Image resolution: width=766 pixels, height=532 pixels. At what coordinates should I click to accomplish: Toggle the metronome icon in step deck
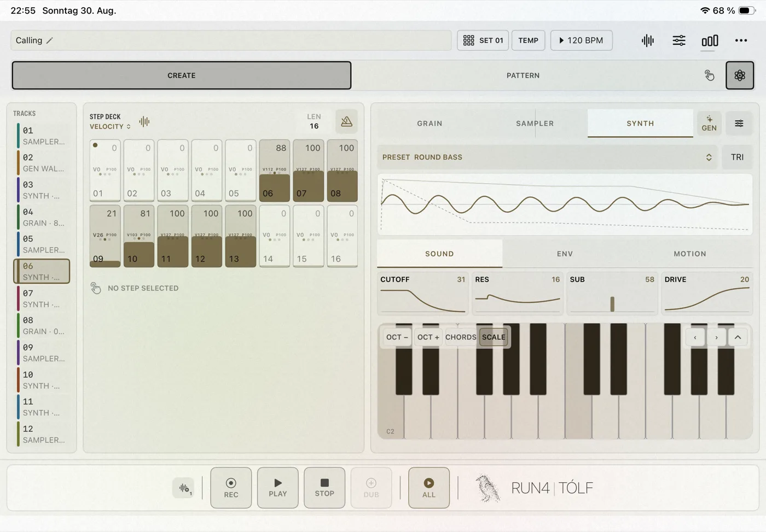click(x=346, y=121)
